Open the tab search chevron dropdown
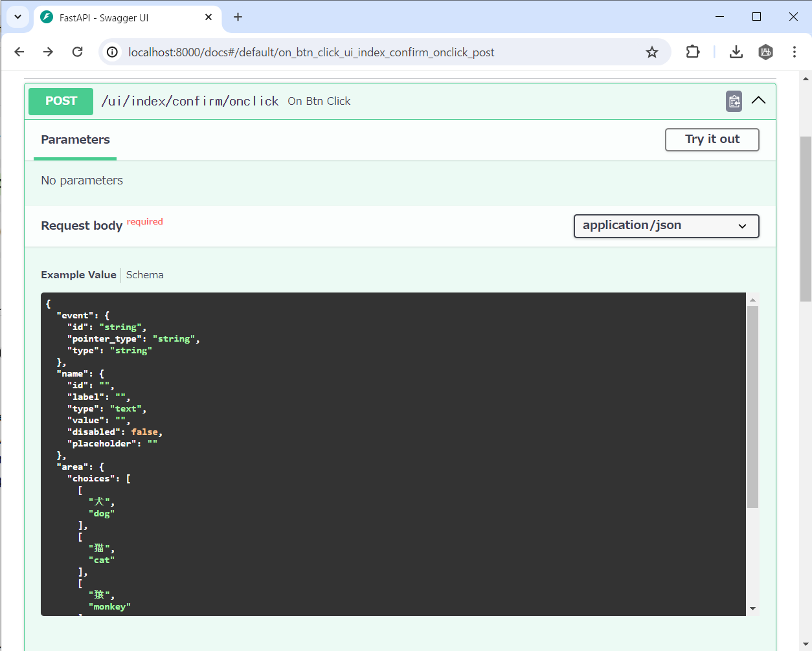Image resolution: width=812 pixels, height=651 pixels. point(17,17)
